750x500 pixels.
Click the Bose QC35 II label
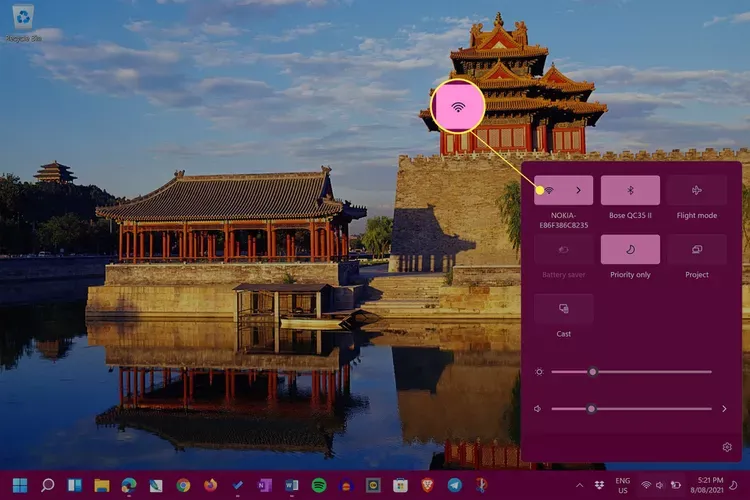[630, 215]
